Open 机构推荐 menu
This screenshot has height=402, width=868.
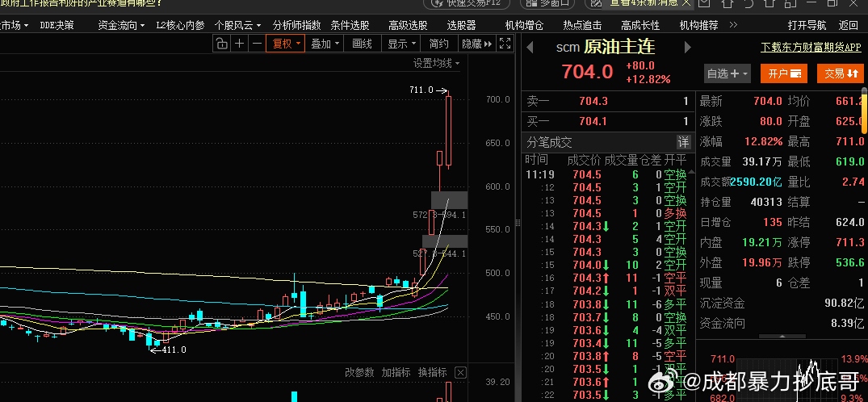point(698,25)
